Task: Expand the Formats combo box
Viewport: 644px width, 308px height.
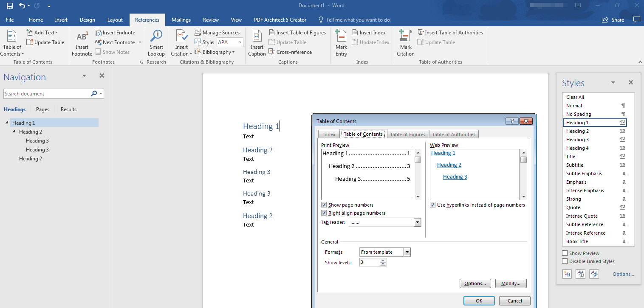Action: [407, 252]
